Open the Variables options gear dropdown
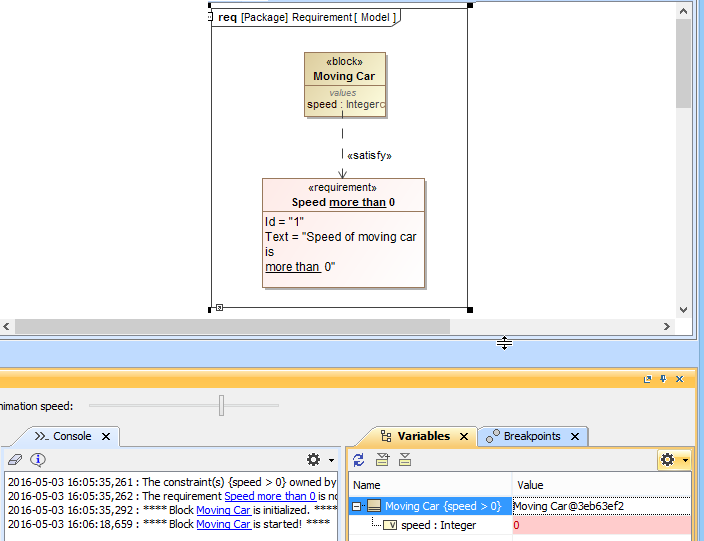The image size is (704, 541). [x=673, y=459]
